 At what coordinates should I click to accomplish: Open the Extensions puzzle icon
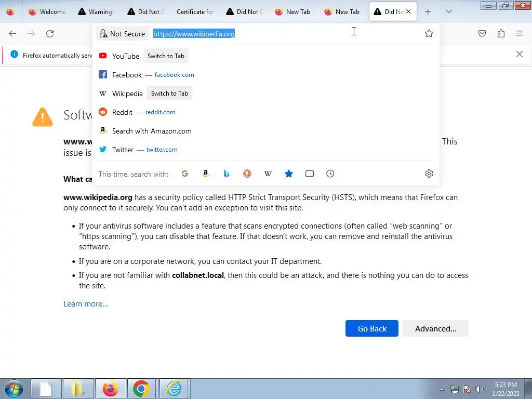[501, 33]
